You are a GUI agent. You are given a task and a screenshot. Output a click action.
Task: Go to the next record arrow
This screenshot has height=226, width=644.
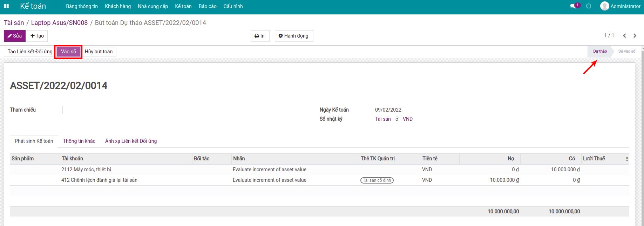pyautogui.click(x=635, y=35)
